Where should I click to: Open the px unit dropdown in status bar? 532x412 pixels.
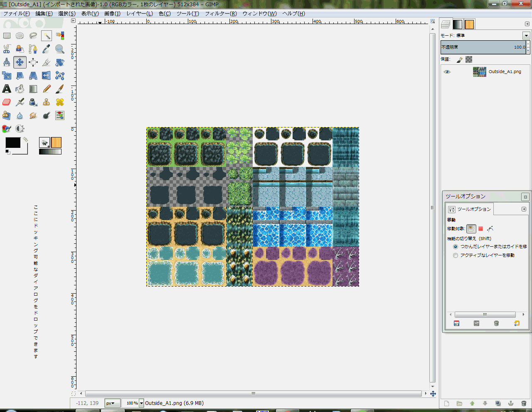click(112, 403)
